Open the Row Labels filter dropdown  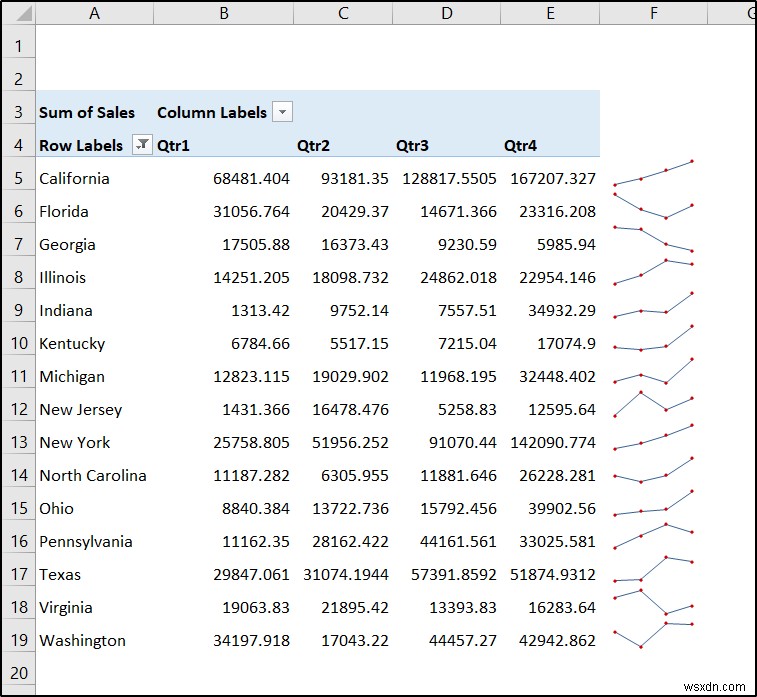(x=142, y=145)
